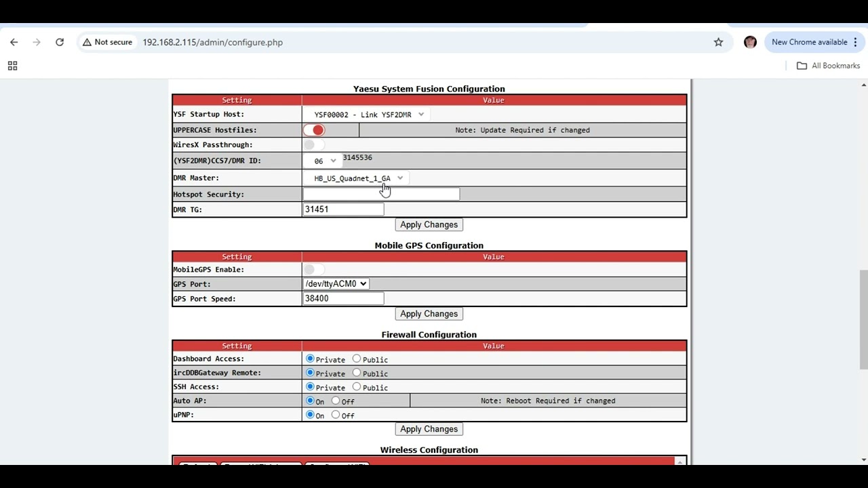Turn Auto AP On
This screenshot has width=868, height=488.
(310, 401)
